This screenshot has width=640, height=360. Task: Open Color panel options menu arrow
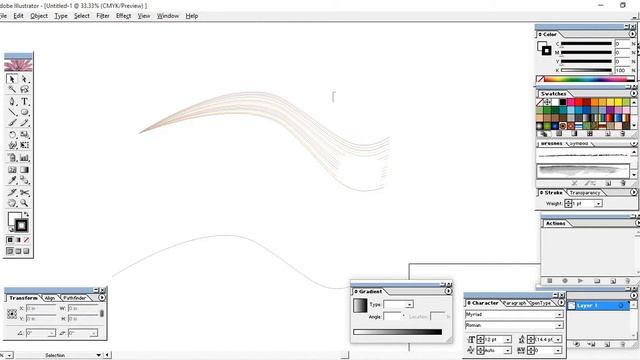coord(633,34)
